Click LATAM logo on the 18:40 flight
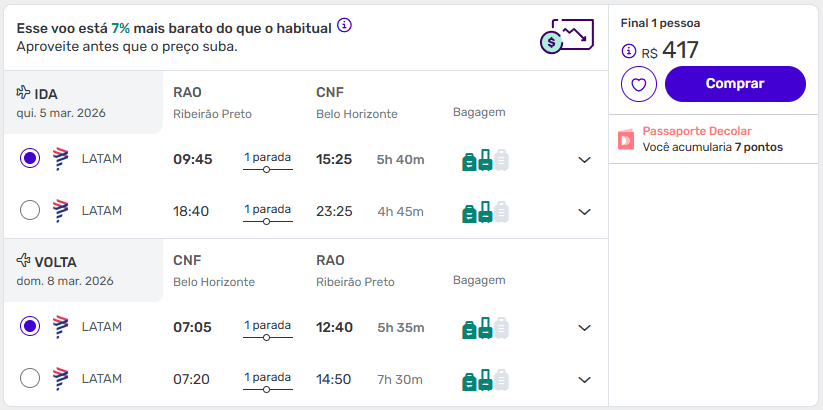The width and height of the screenshot is (823, 410). point(59,210)
